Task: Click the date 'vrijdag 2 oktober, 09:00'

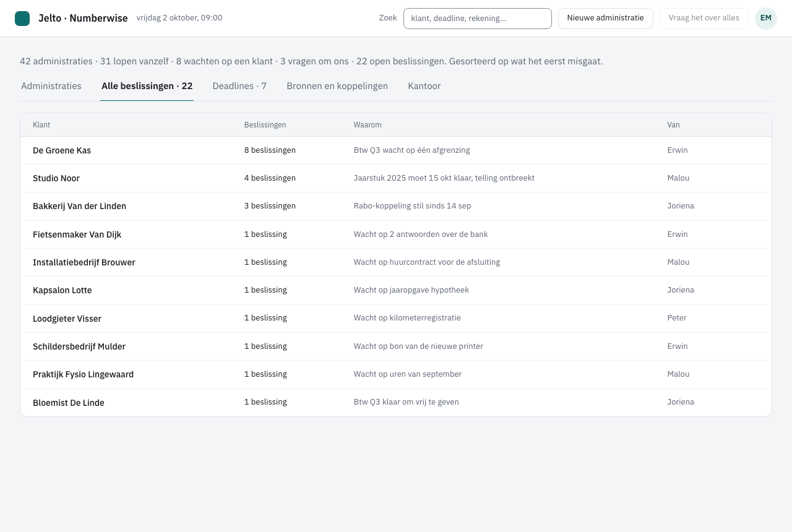Action: point(179,18)
